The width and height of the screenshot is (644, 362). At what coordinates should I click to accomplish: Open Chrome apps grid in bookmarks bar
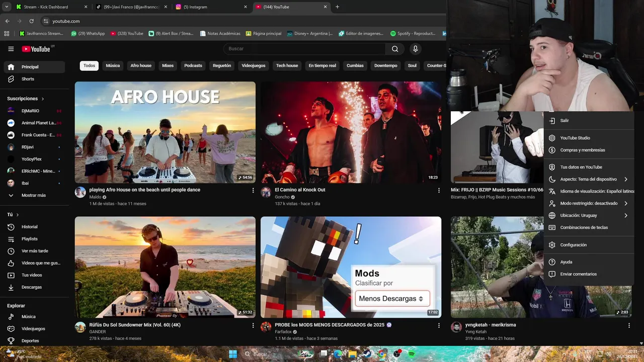[7, 34]
